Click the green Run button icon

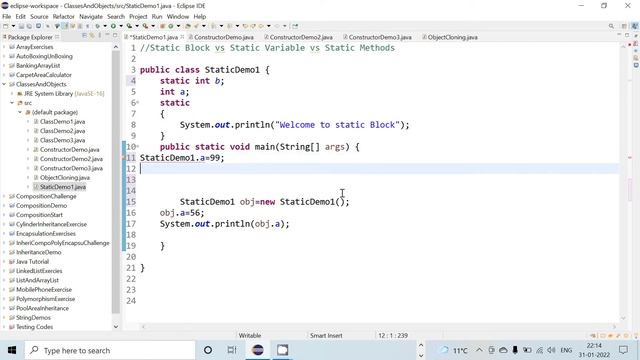tap(113, 26)
